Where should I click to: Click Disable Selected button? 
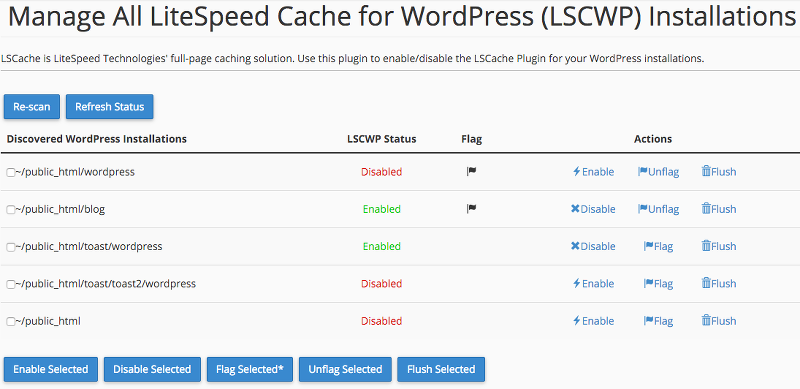152,369
